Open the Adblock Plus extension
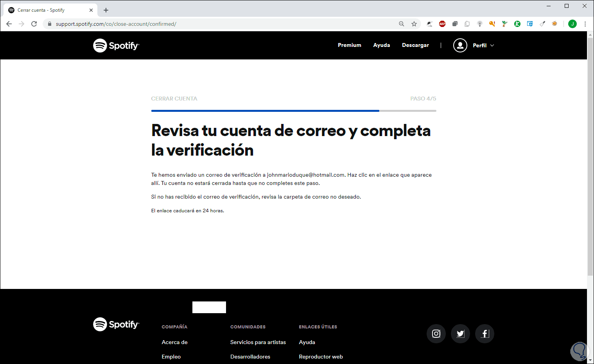 [x=442, y=24]
